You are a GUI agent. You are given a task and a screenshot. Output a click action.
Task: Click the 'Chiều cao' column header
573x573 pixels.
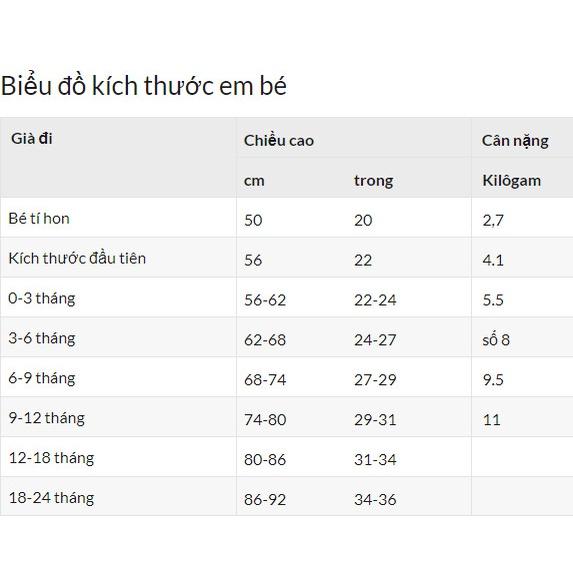tap(279, 141)
